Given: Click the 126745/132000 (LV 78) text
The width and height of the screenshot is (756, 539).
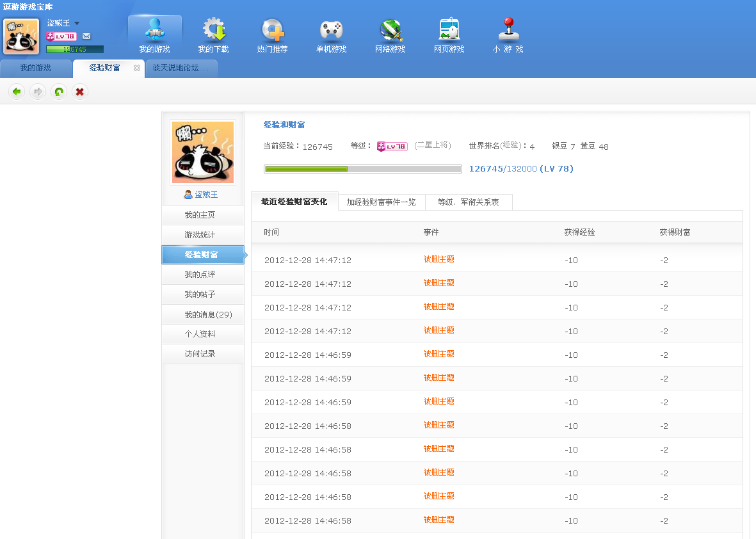Looking at the screenshot, I should (x=521, y=169).
